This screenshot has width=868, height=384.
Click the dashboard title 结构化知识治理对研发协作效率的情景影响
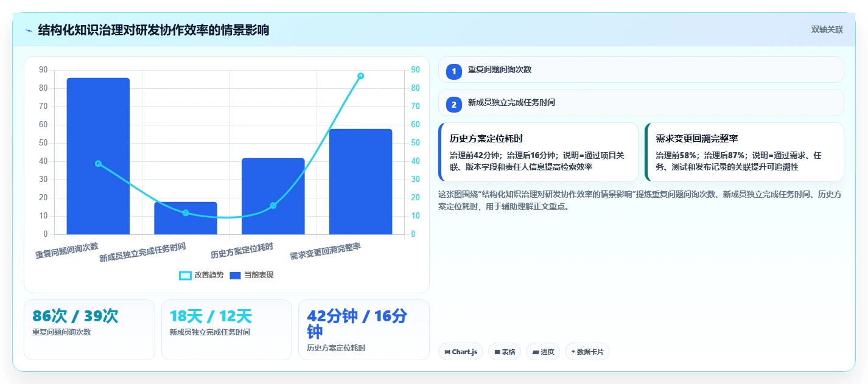point(153,30)
